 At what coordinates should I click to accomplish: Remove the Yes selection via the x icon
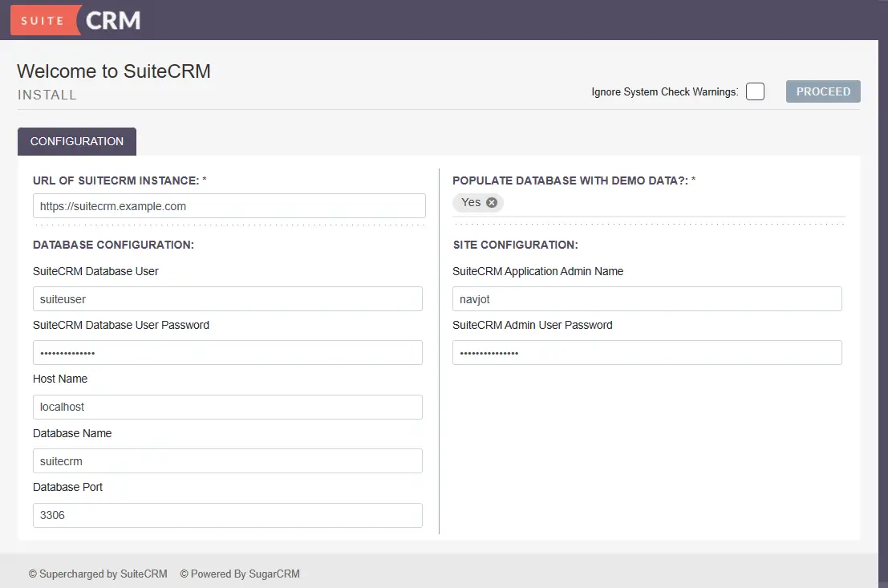[x=492, y=202]
